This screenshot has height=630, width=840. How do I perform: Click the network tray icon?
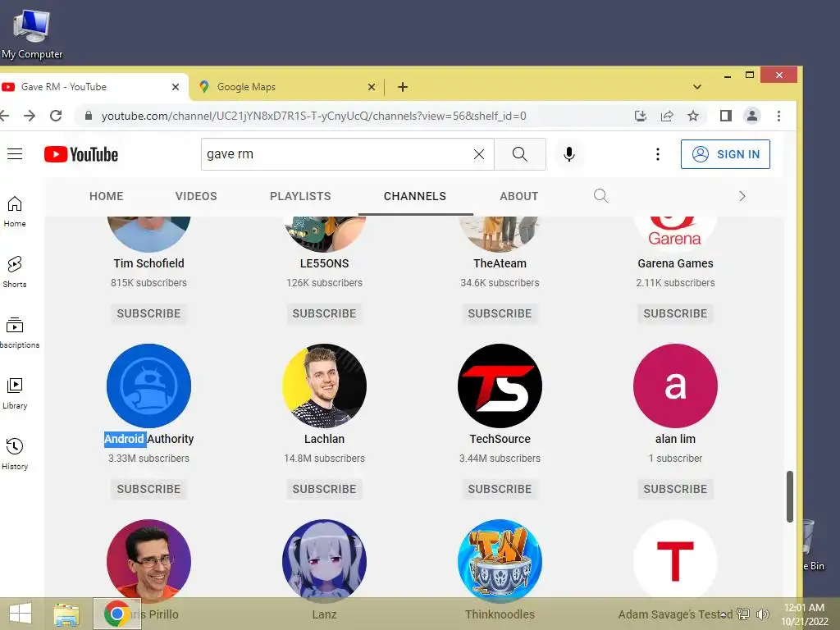[x=743, y=614]
